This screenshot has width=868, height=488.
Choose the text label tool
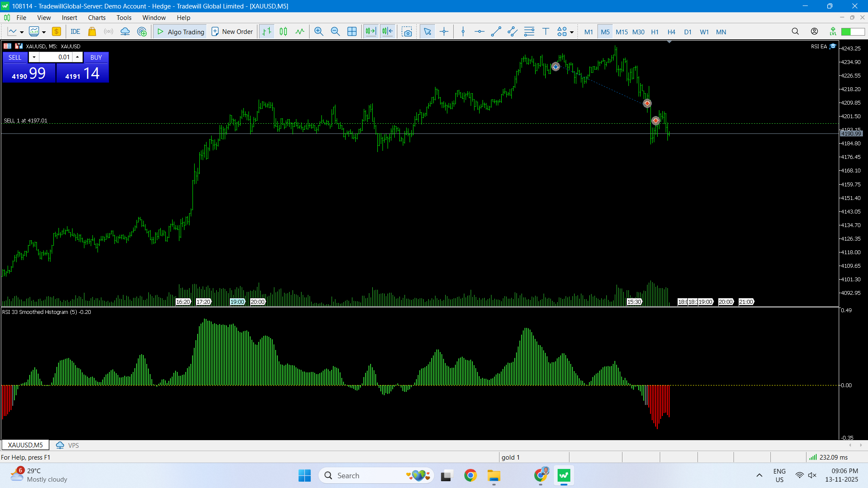coord(546,32)
